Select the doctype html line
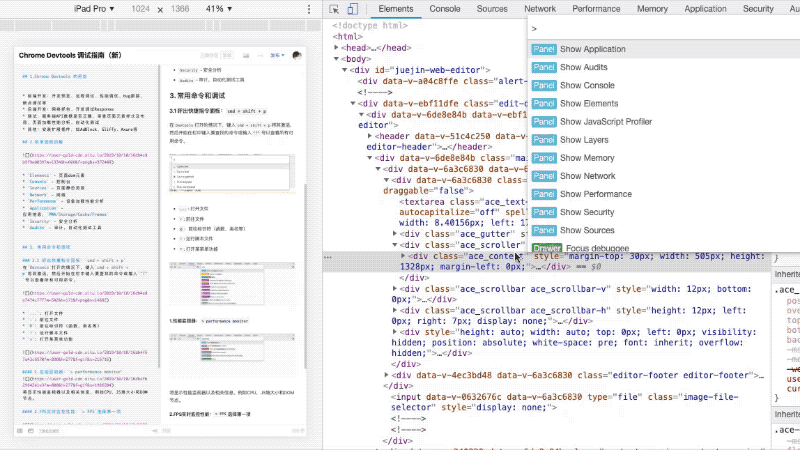Screen dimensions: 800x450 click(x=370, y=25)
